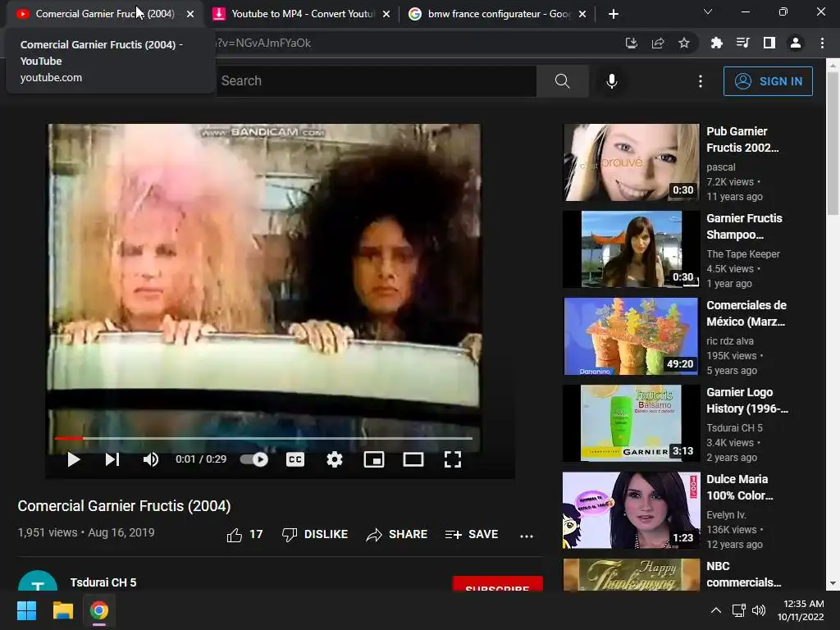Select the Comercial Garnier Fructis tab

pyautogui.click(x=105, y=14)
